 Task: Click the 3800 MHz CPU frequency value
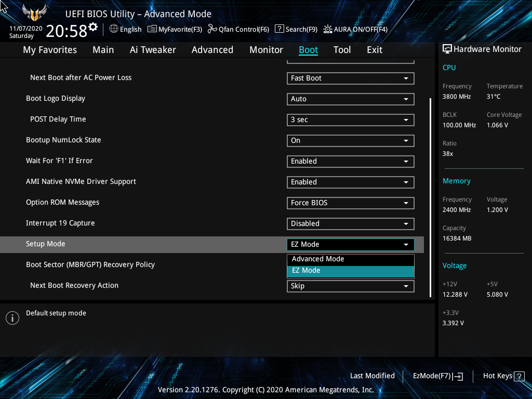tap(457, 97)
